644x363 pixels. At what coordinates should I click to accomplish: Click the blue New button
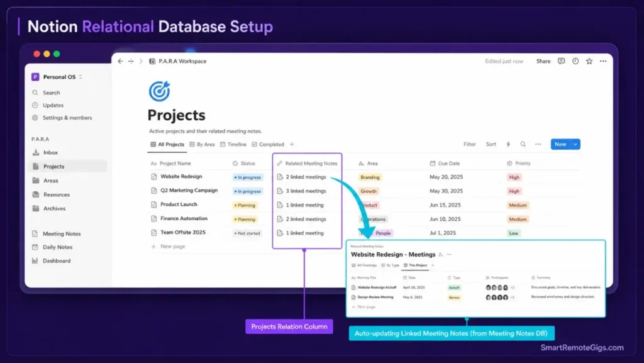tap(560, 144)
